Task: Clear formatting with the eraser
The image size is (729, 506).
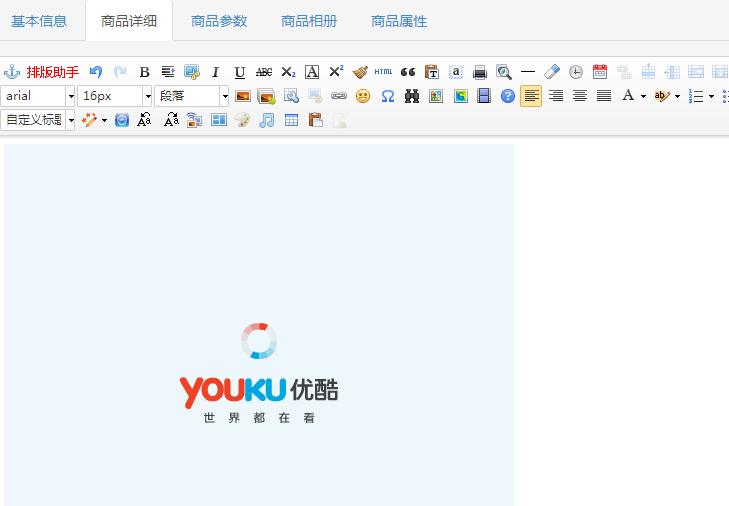Action: (552, 72)
